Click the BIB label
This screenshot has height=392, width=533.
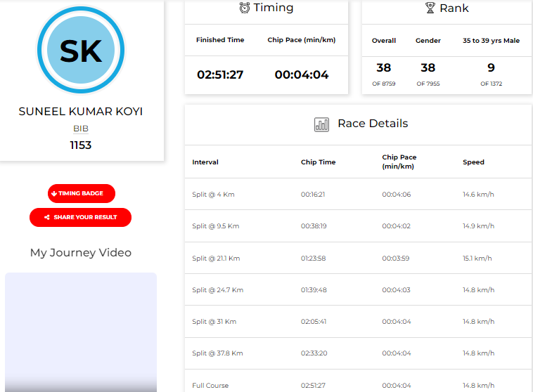81,129
